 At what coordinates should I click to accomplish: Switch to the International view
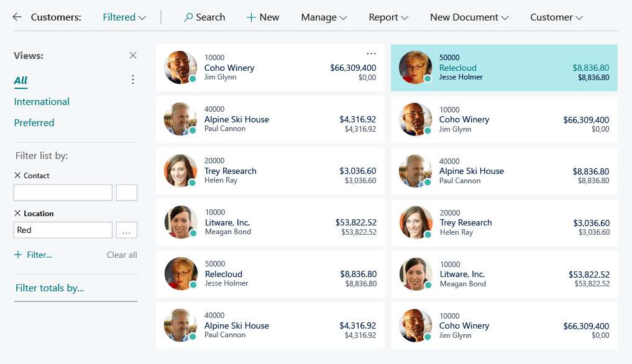[41, 101]
